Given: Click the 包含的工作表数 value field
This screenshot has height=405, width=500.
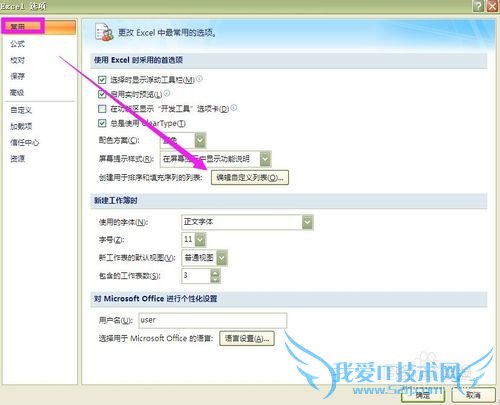Looking at the screenshot, I should [x=196, y=276].
